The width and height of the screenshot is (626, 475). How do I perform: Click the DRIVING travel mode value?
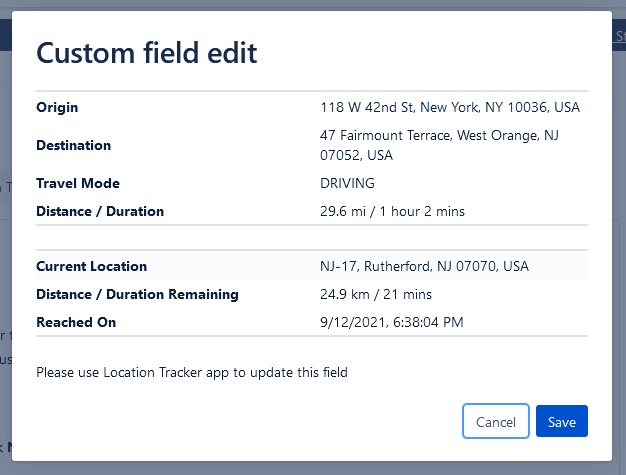click(x=347, y=183)
